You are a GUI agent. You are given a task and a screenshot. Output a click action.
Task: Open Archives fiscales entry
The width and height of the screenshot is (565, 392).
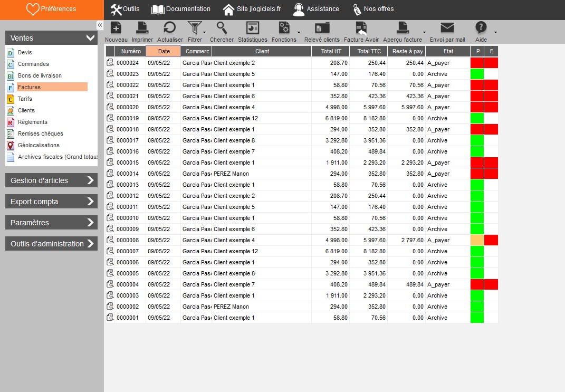point(58,157)
